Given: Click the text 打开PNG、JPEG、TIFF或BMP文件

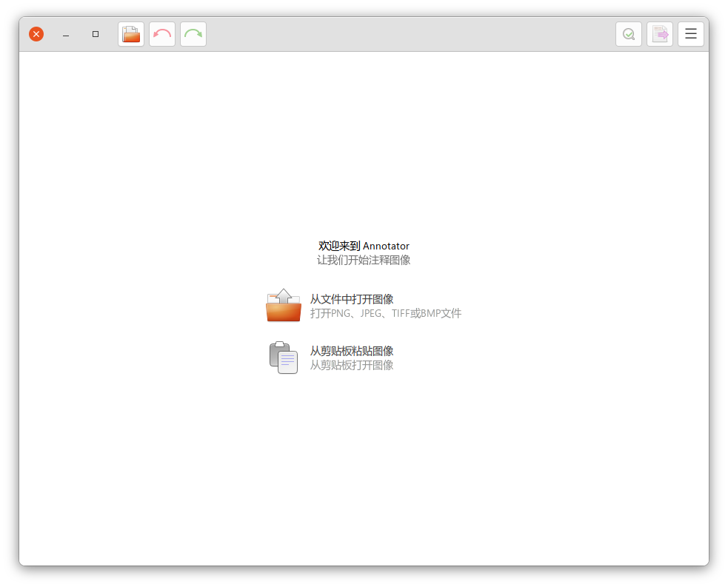Looking at the screenshot, I should tap(386, 313).
